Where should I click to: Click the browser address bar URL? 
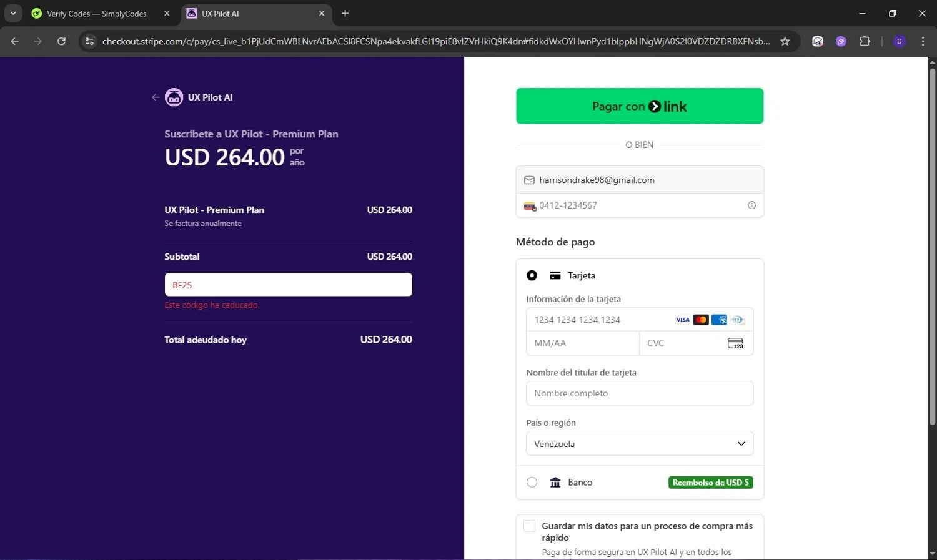[436, 41]
